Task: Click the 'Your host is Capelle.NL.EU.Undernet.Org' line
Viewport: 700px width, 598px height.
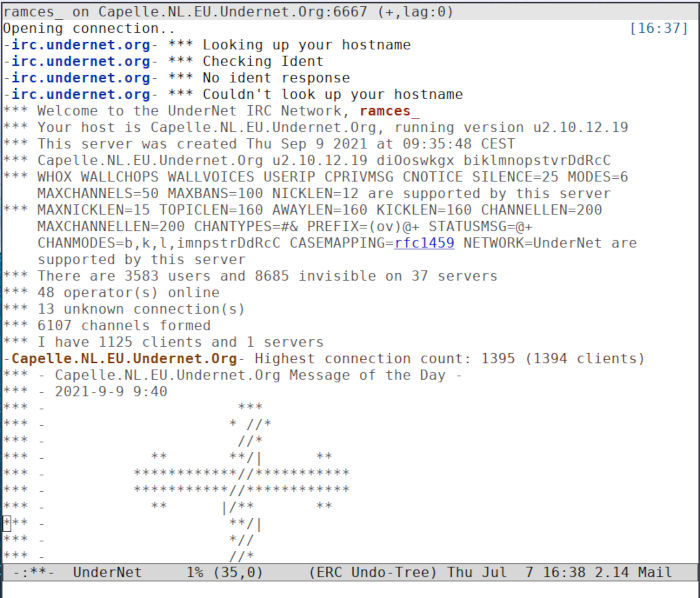Action: pos(316,128)
